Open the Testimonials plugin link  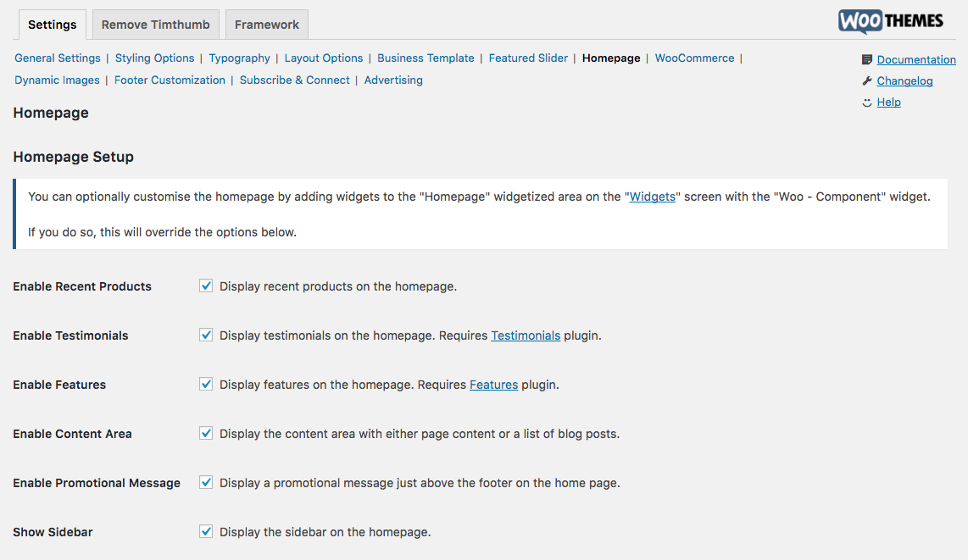(x=526, y=335)
